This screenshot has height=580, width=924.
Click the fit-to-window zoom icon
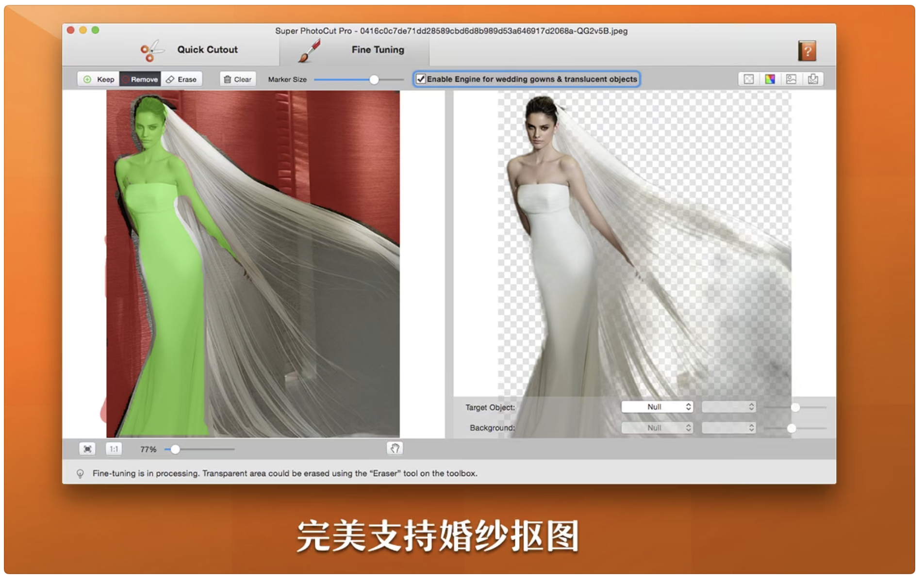click(x=87, y=449)
